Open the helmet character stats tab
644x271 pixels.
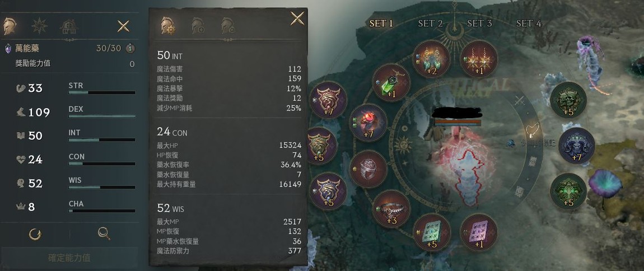[10, 26]
